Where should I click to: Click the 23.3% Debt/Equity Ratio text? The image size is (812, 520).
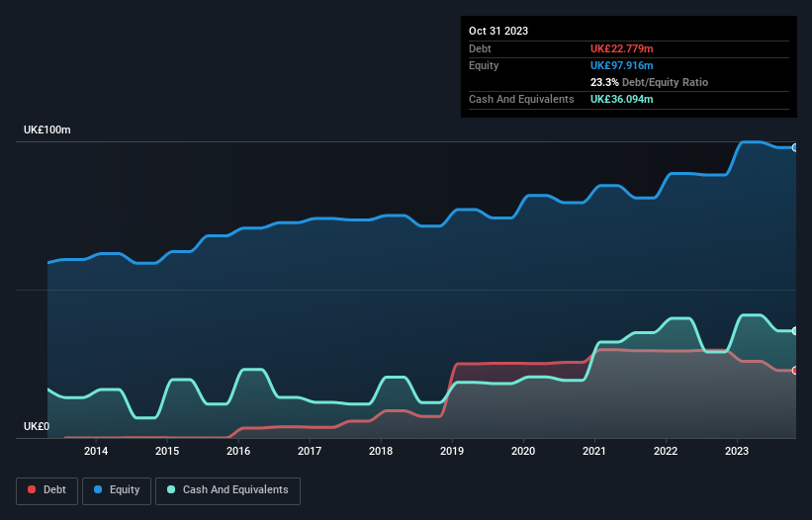coord(649,82)
